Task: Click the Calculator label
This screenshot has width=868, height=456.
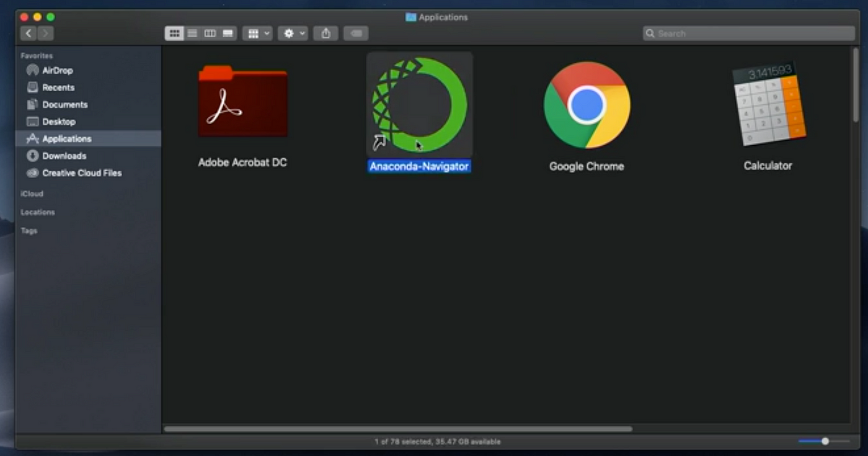Action: tap(768, 166)
